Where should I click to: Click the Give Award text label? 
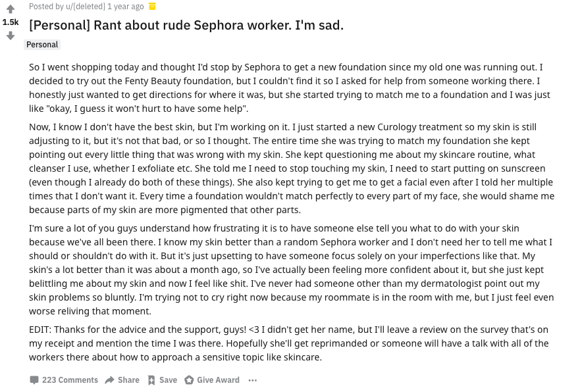point(218,380)
